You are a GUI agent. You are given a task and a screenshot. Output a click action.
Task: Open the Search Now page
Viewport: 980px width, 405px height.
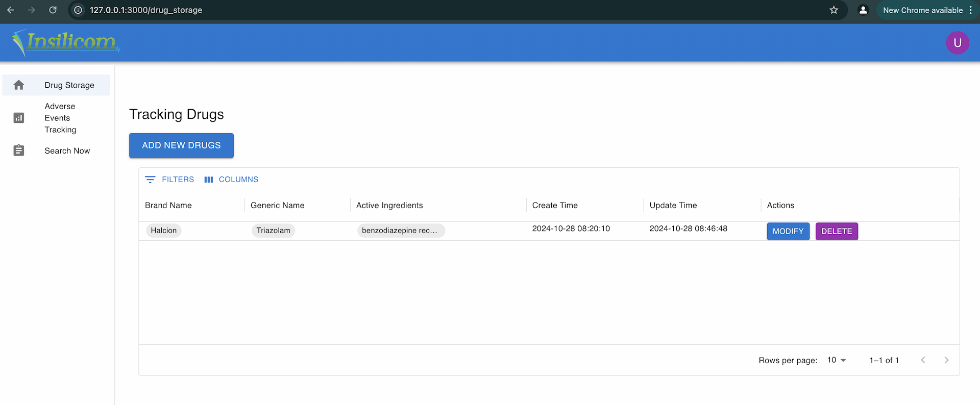tap(56, 150)
